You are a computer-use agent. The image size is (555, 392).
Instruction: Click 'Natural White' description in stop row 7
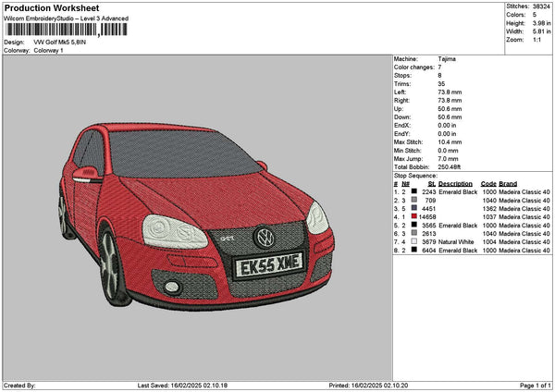(x=456, y=242)
